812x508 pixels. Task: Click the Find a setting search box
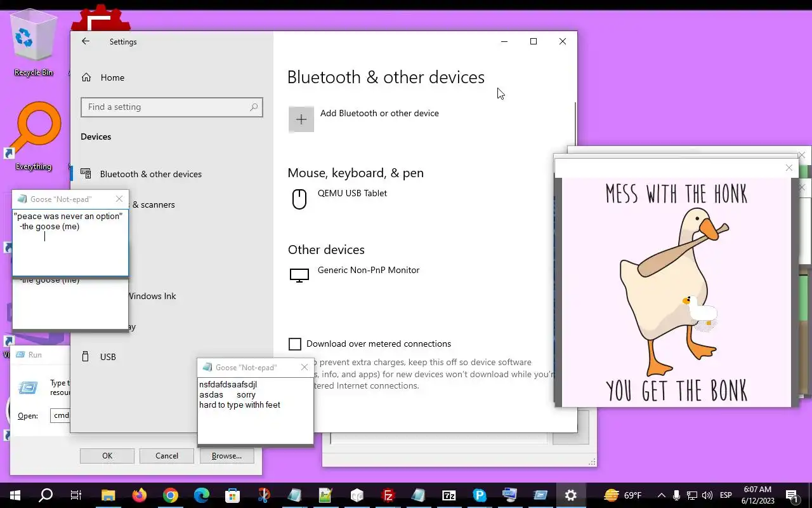tap(171, 107)
